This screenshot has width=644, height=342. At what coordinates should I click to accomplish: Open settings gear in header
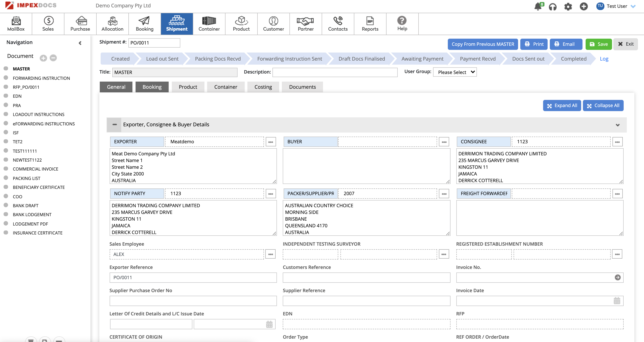click(x=568, y=6)
